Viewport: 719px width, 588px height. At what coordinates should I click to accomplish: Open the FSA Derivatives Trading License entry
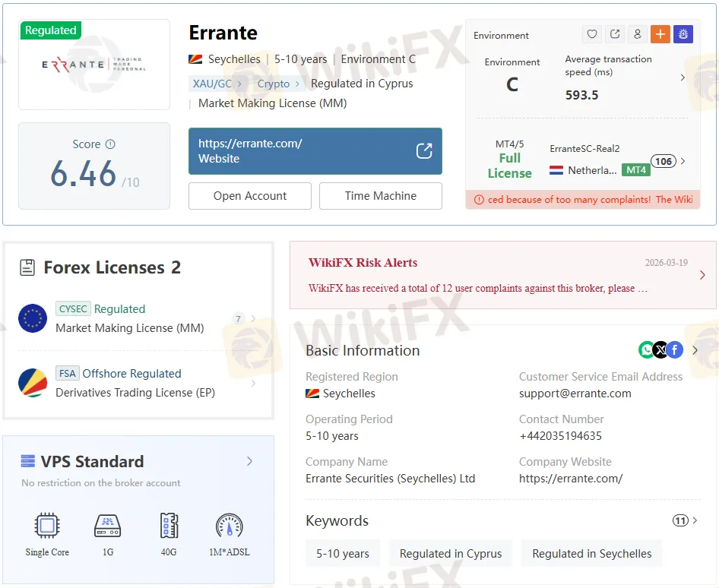[x=137, y=384]
